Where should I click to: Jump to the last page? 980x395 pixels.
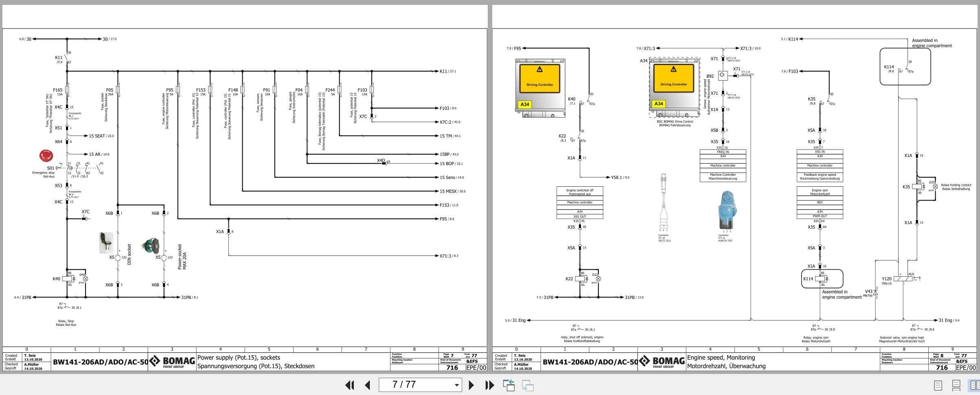tap(489, 384)
